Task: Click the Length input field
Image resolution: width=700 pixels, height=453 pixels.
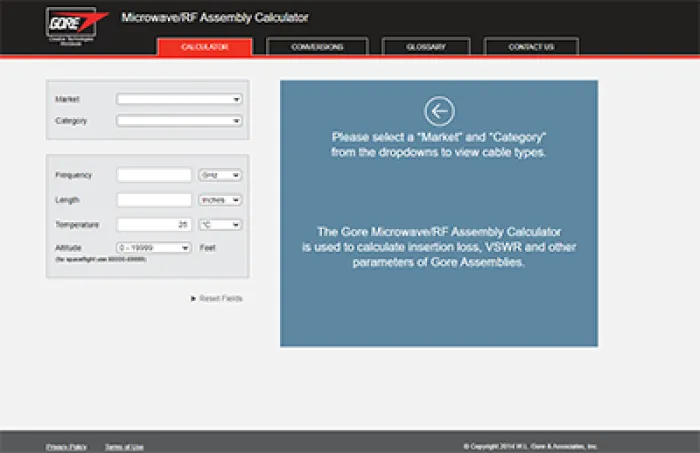Action: point(154,200)
